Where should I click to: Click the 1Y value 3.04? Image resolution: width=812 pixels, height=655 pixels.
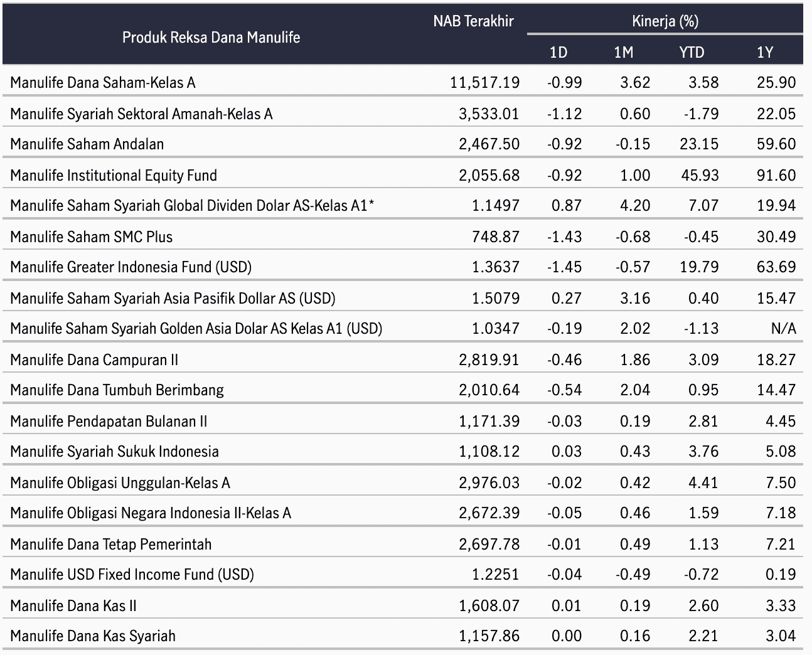(x=781, y=636)
